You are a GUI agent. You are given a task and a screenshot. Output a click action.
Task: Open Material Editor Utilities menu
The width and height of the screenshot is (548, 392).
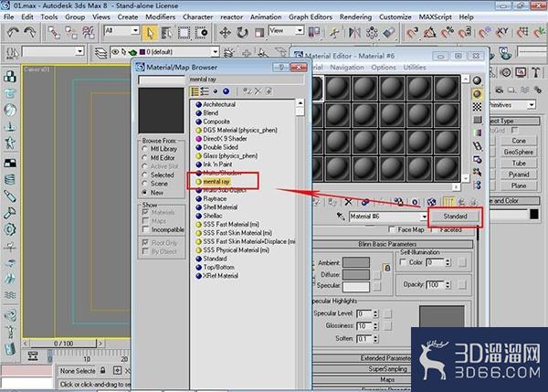(x=415, y=67)
